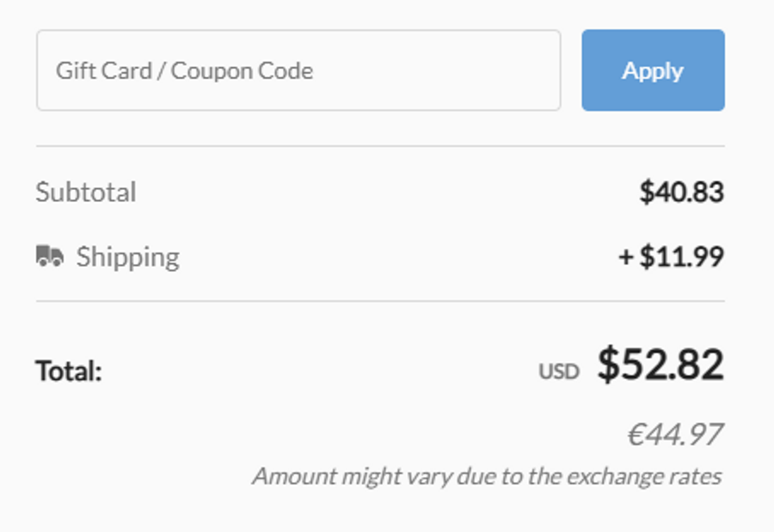This screenshot has width=774, height=532.
Task: Click the dollar sign of $52.82 total
Action: pyautogui.click(x=608, y=364)
